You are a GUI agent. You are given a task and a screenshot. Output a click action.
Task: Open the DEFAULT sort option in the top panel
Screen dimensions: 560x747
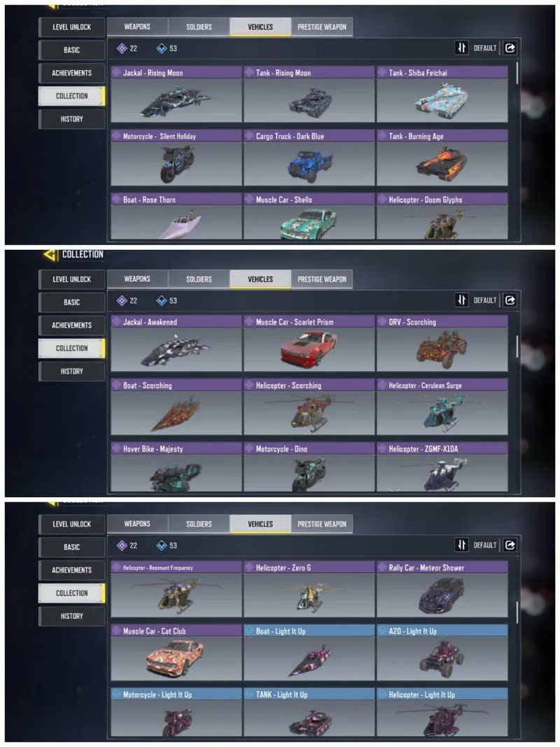pos(485,48)
